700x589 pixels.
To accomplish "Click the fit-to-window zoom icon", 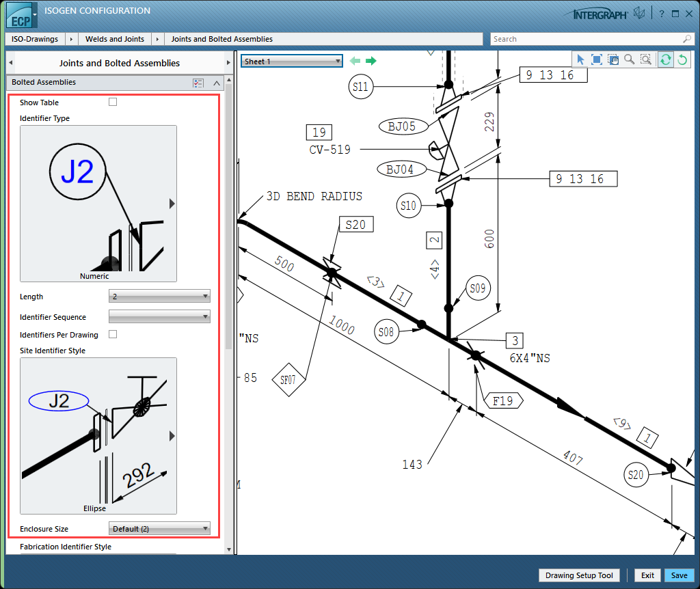I will pyautogui.click(x=597, y=60).
